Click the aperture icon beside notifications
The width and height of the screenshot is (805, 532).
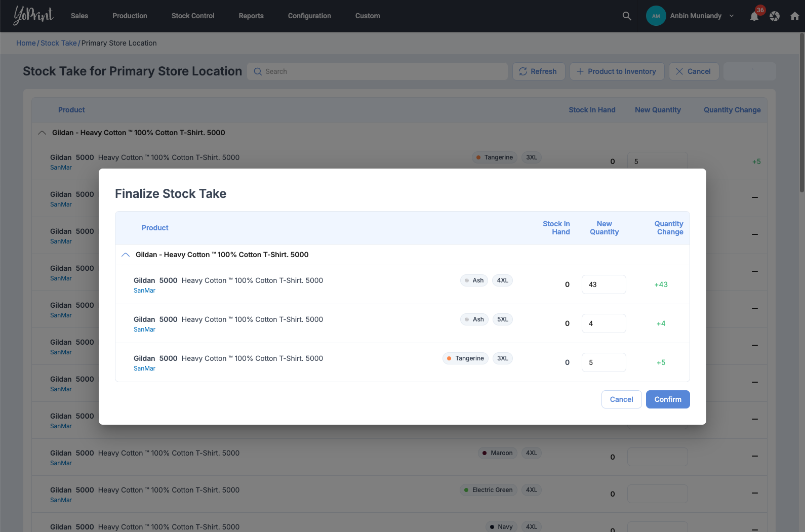774,16
